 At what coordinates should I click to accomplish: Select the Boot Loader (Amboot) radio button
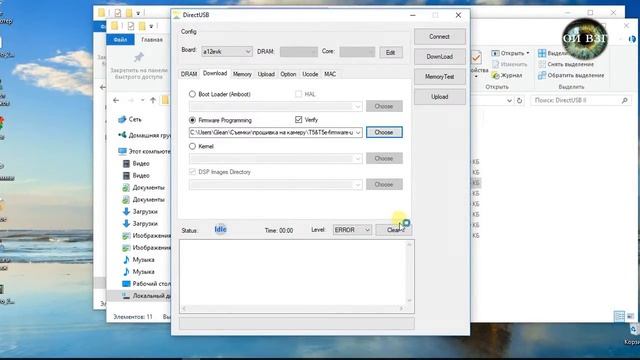pos(192,94)
